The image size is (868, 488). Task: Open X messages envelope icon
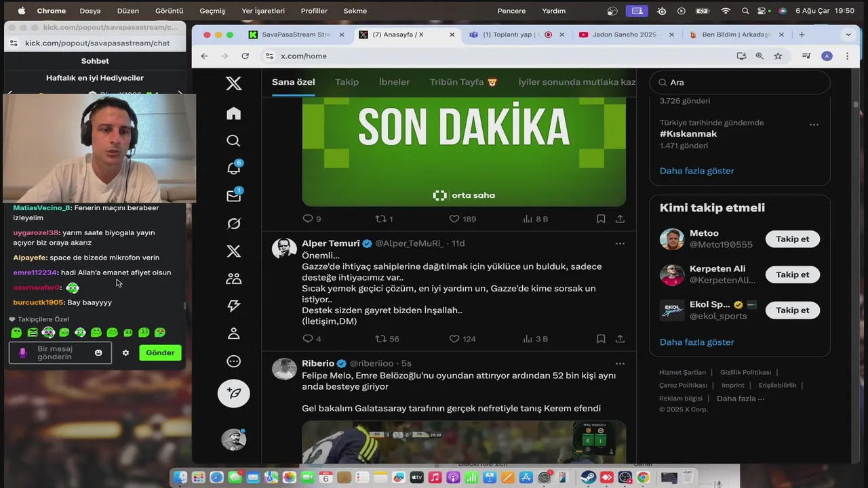click(x=233, y=196)
